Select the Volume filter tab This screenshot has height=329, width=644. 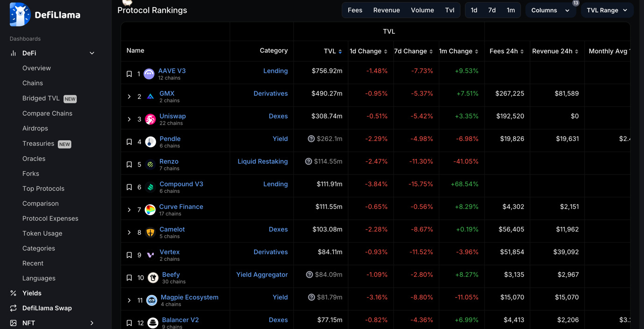pyautogui.click(x=422, y=10)
